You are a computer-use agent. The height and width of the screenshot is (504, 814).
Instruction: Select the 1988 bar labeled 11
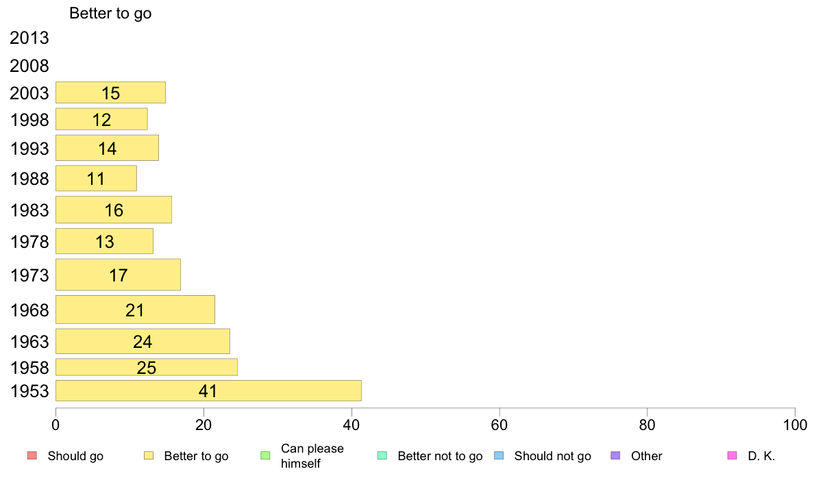(96, 179)
